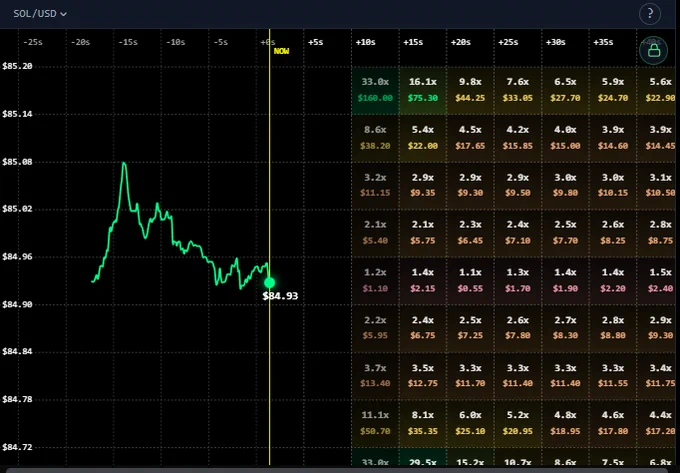Select the 2.5x $7.25 cell
The height and width of the screenshot is (473, 680).
(470, 328)
